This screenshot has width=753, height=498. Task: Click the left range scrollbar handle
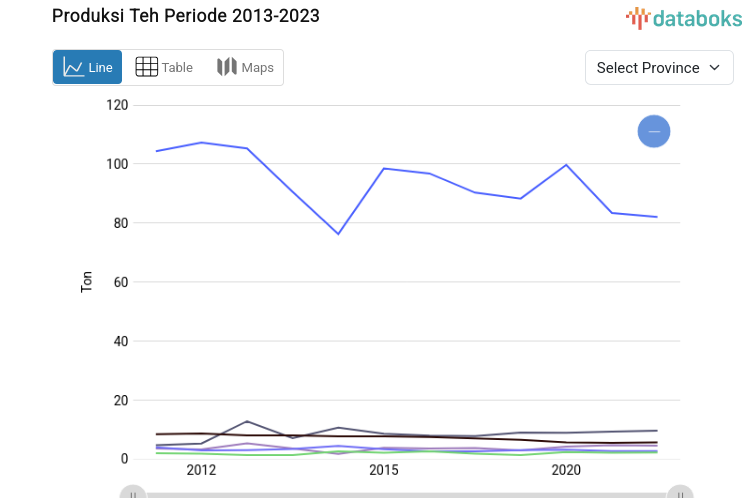132,493
